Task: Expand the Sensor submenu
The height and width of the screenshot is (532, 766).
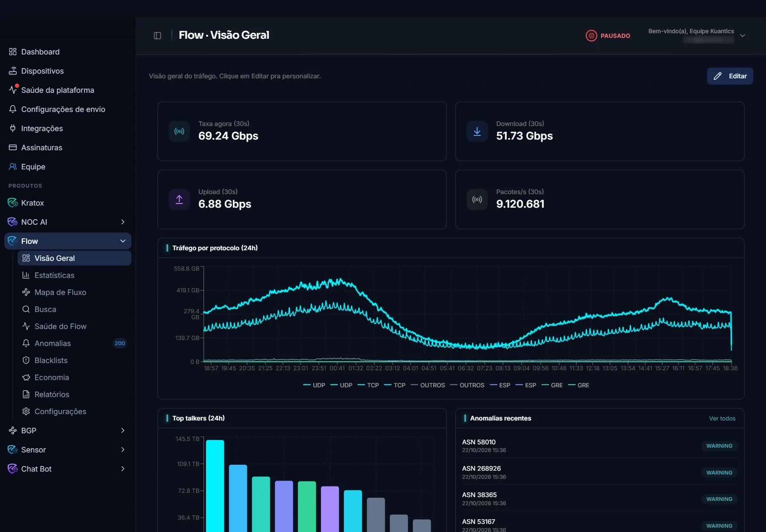Action: (123, 450)
